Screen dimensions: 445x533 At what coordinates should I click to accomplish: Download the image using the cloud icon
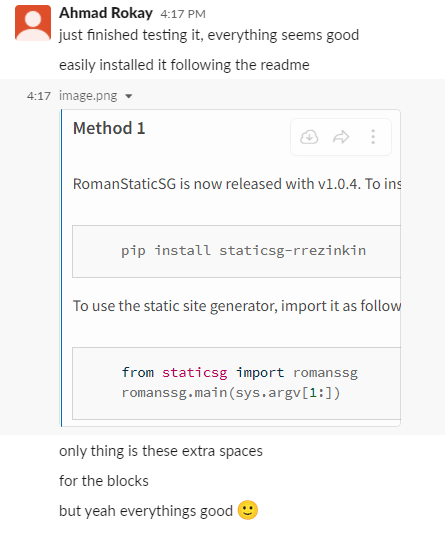[x=309, y=137]
